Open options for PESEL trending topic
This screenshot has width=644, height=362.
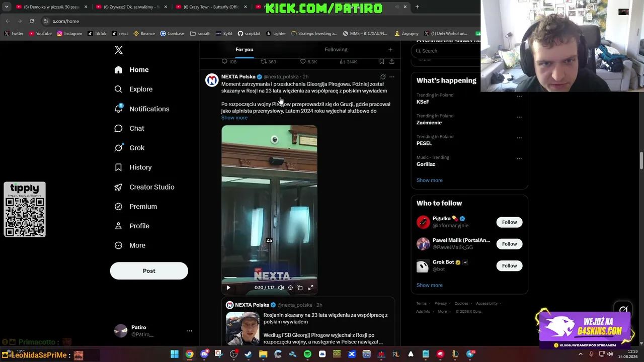point(519,137)
